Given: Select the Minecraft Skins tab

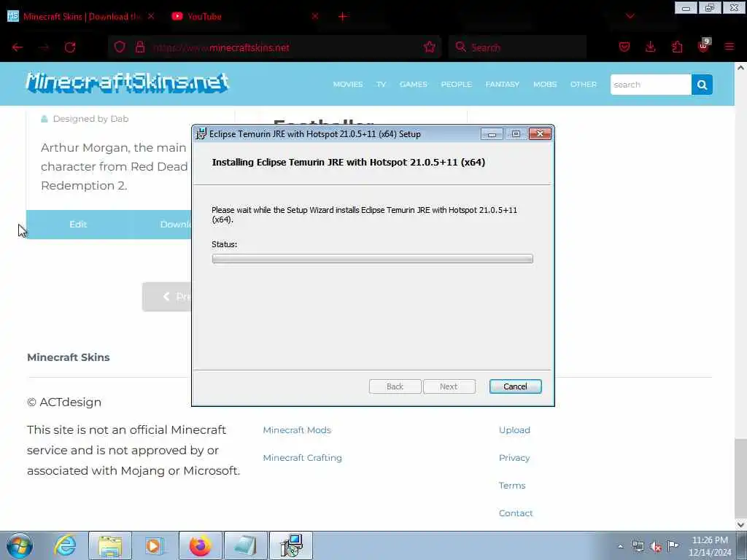Looking at the screenshot, I should coord(81,16).
